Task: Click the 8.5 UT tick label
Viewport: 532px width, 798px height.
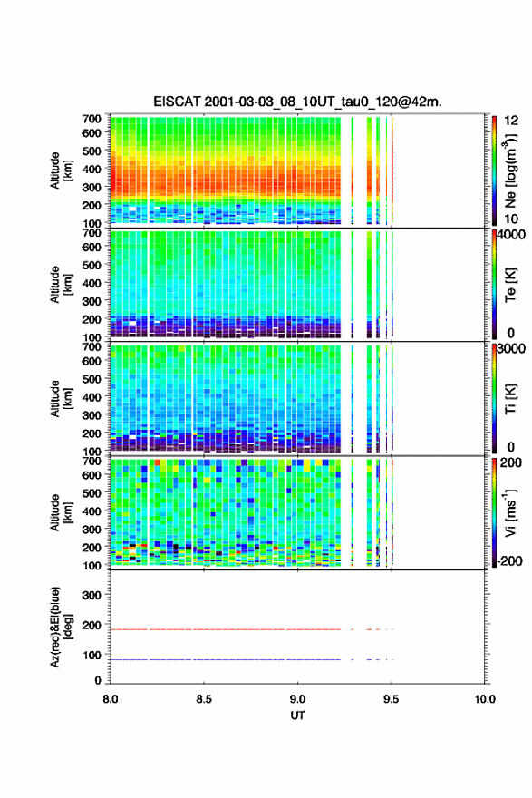Action: pos(204,699)
